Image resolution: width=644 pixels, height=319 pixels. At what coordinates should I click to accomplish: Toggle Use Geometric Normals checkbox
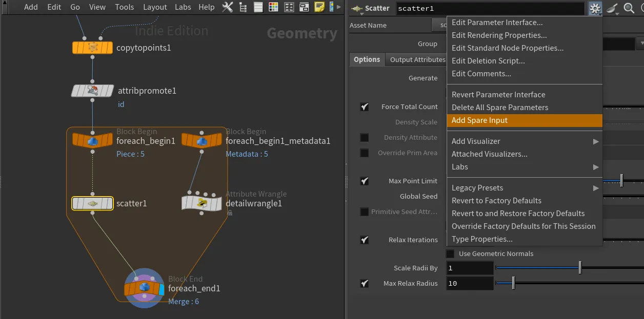(450, 254)
